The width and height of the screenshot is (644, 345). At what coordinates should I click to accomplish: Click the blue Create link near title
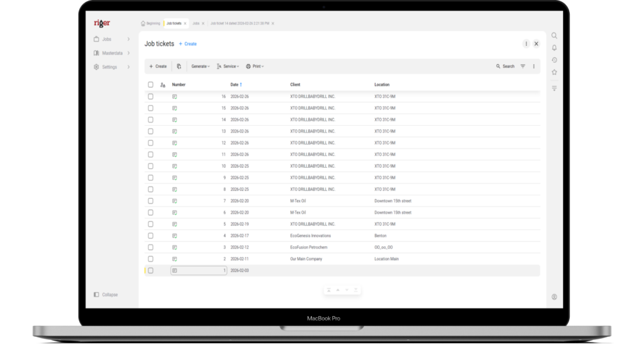[x=187, y=44]
